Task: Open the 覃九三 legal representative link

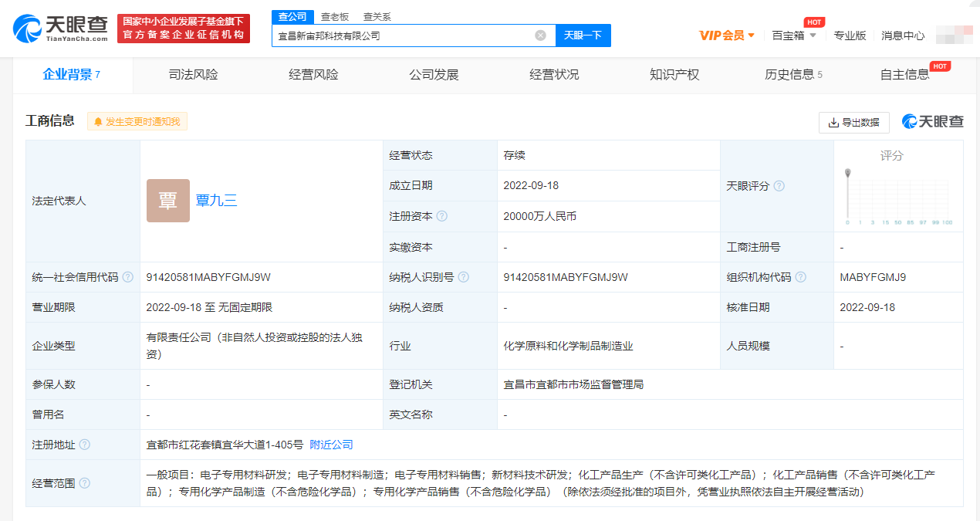Action: (217, 201)
